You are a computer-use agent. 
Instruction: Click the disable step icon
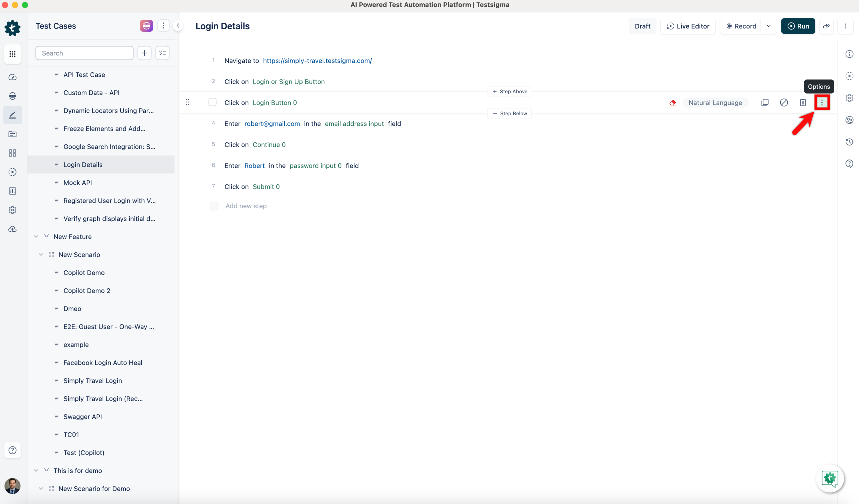(784, 102)
